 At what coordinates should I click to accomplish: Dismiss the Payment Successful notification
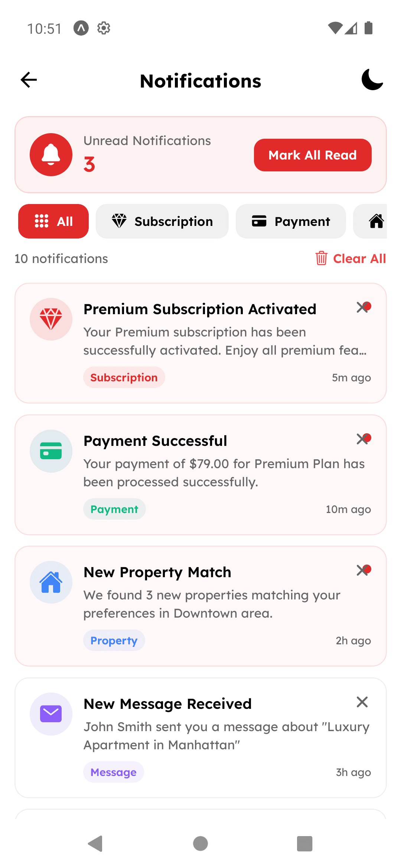point(363,439)
